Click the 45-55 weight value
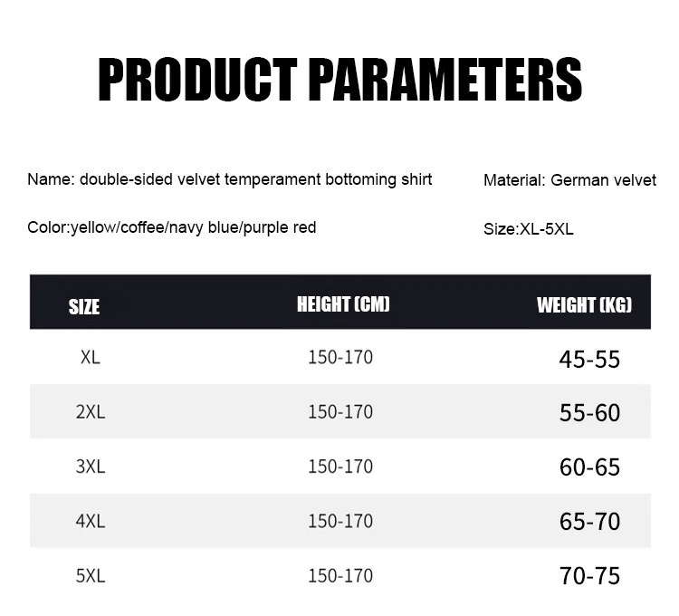Viewport: 679px width, 616px height. pos(589,360)
